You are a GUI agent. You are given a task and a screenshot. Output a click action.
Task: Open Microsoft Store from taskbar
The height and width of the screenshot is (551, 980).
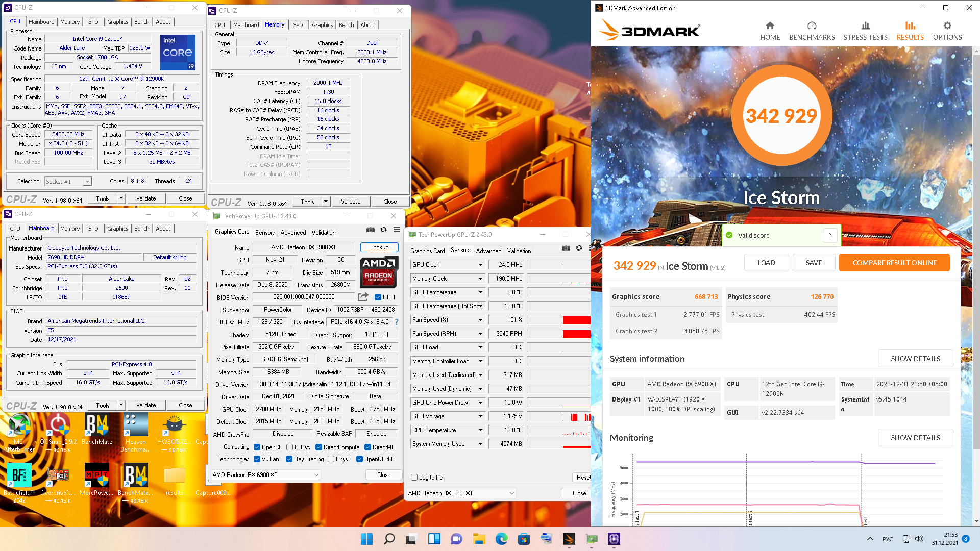(x=524, y=539)
